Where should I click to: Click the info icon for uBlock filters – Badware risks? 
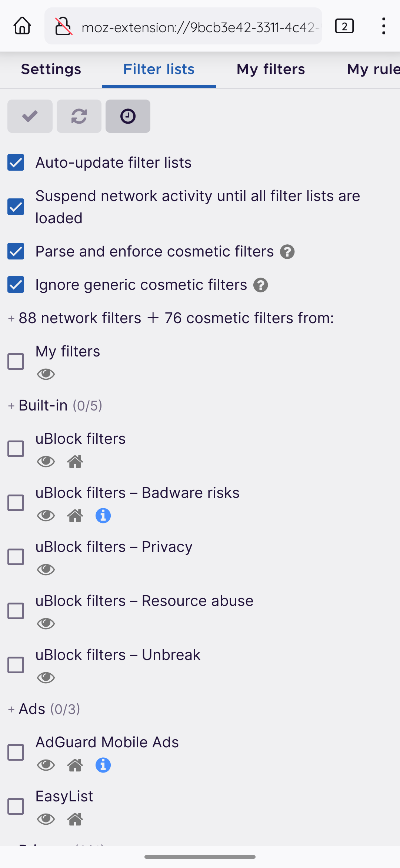(103, 515)
